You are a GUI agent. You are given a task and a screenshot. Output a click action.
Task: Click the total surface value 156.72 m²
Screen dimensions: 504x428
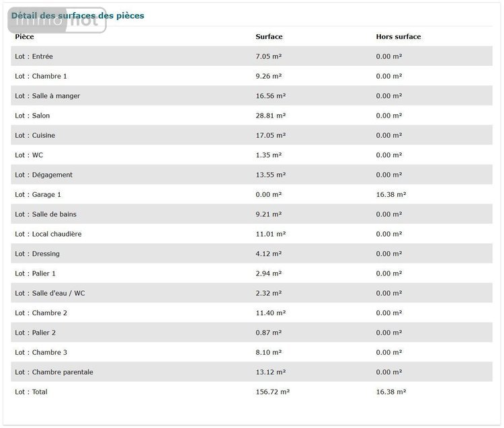[273, 392]
